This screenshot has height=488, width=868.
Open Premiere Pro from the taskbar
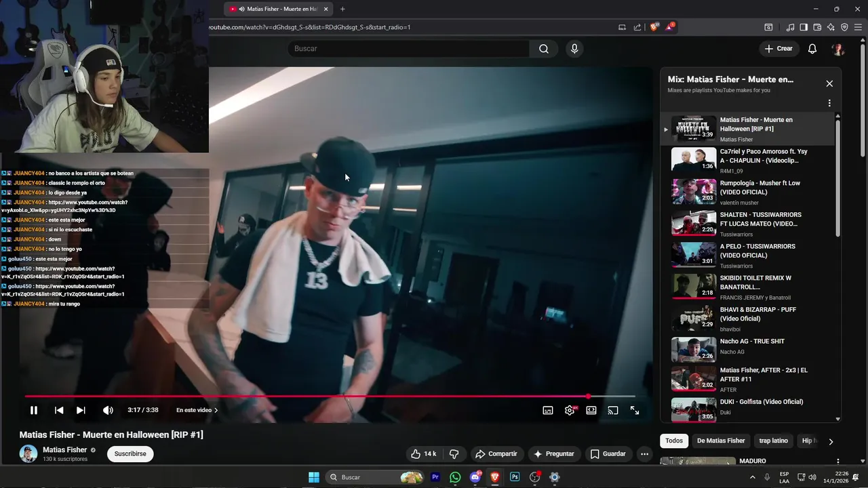coord(435,477)
